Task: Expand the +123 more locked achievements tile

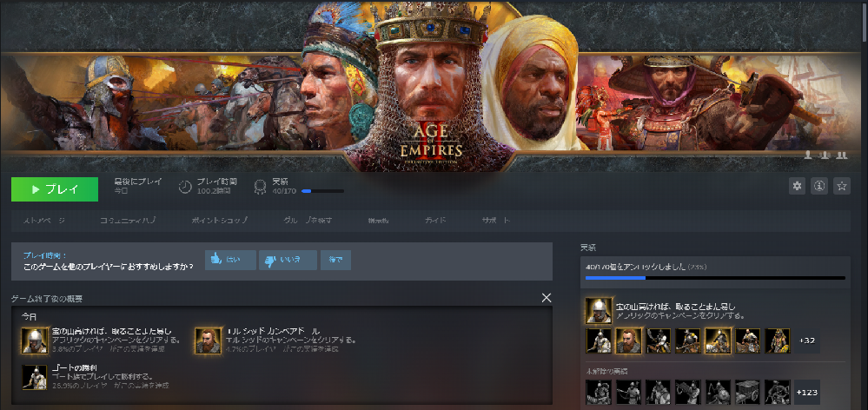Action: click(x=807, y=392)
